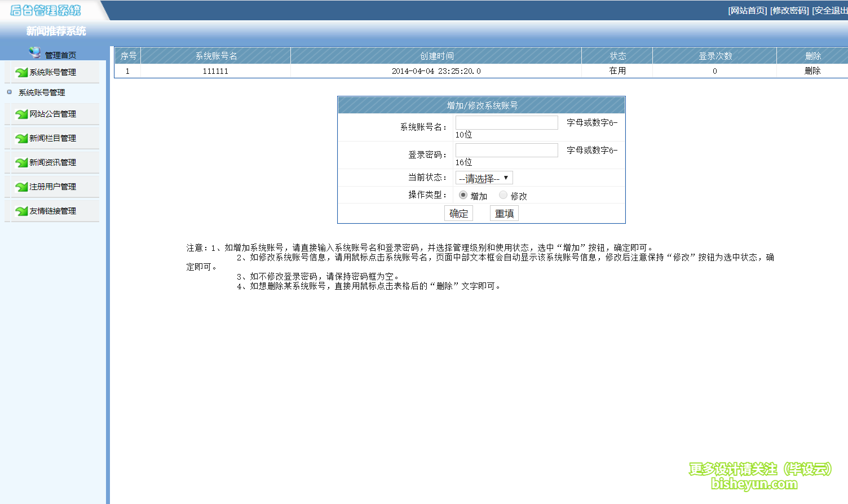Click the 在用 status cell
Image resolution: width=848 pixels, height=504 pixels.
pyautogui.click(x=617, y=70)
